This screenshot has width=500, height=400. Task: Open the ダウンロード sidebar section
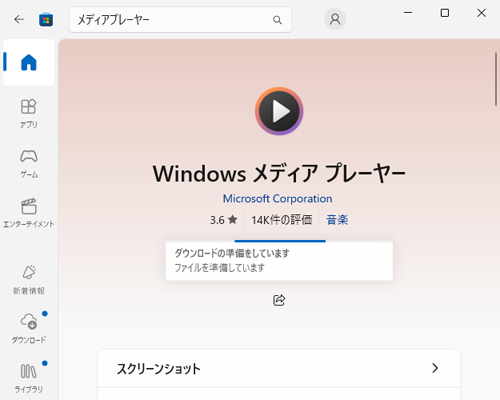click(29, 328)
